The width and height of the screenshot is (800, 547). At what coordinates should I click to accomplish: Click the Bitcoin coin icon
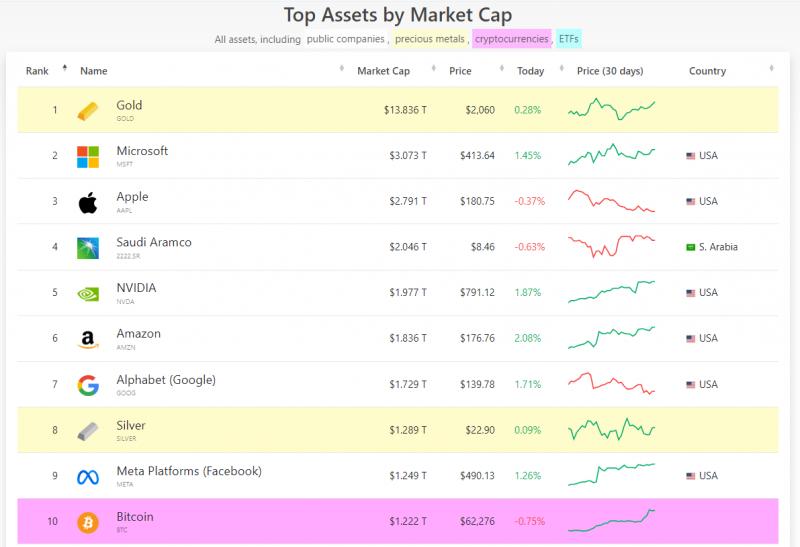[88, 523]
